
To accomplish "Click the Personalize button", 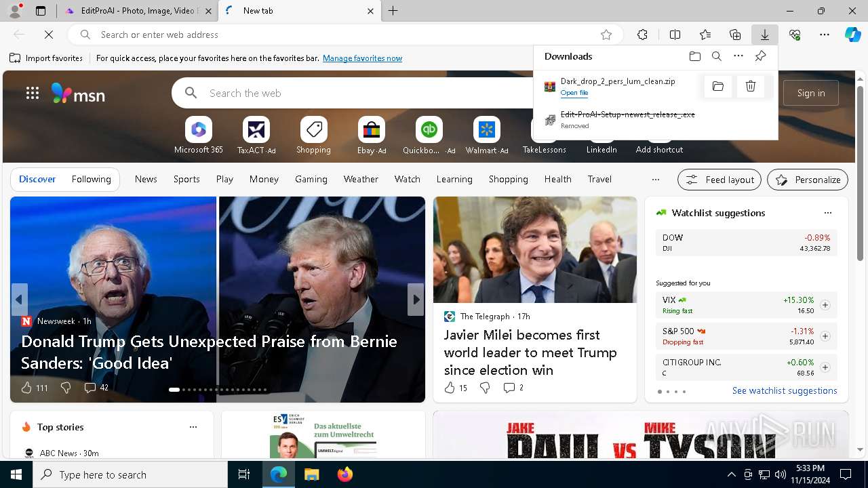I will click(x=808, y=180).
